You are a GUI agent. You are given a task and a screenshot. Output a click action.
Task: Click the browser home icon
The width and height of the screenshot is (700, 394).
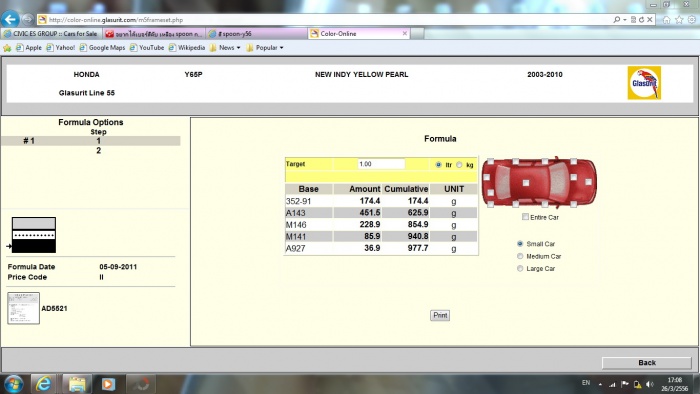(x=666, y=20)
